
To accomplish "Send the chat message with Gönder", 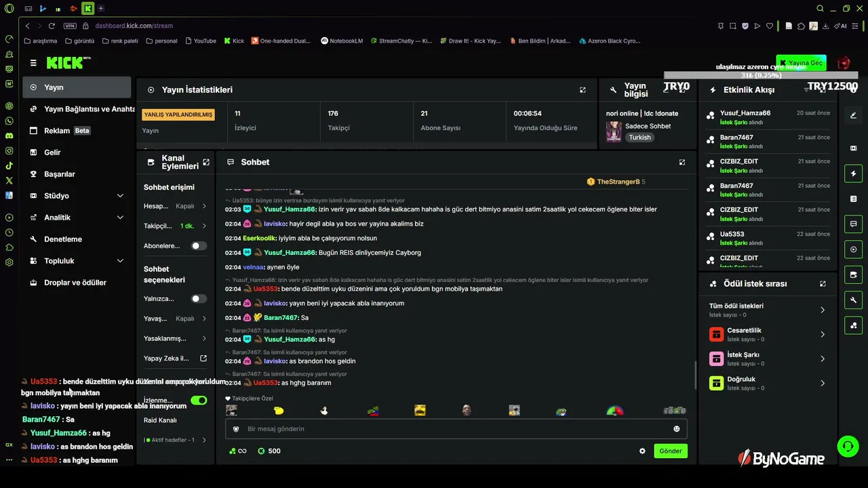I will pyautogui.click(x=671, y=451).
